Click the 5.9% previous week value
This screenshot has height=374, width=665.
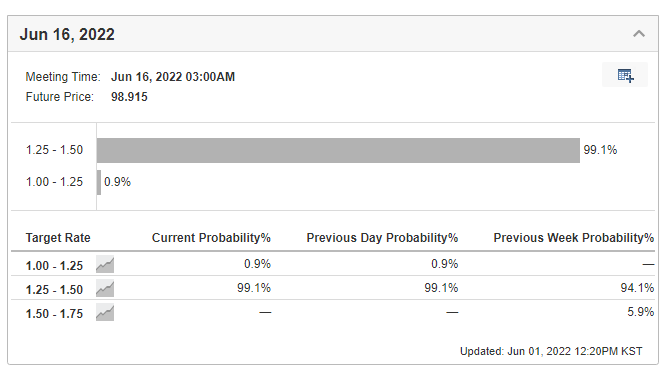point(640,312)
